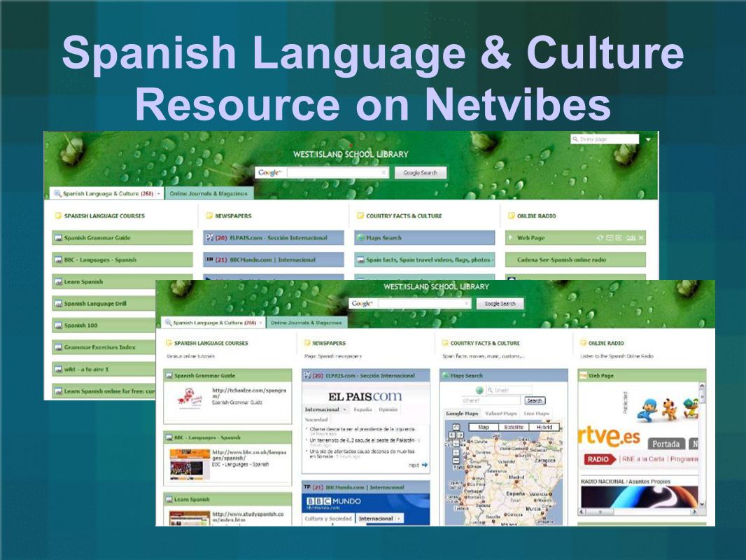Click the Search button in Maps Search widget
Screen dimensions: 746x560
point(535,400)
